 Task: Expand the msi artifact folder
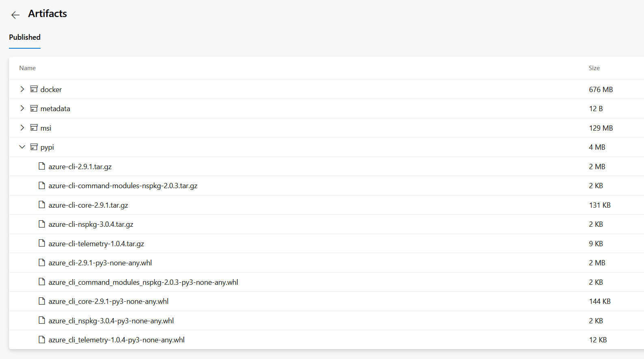click(x=22, y=128)
